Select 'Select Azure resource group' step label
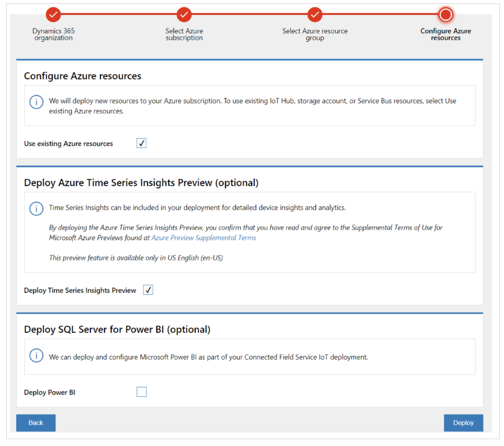 tap(315, 34)
